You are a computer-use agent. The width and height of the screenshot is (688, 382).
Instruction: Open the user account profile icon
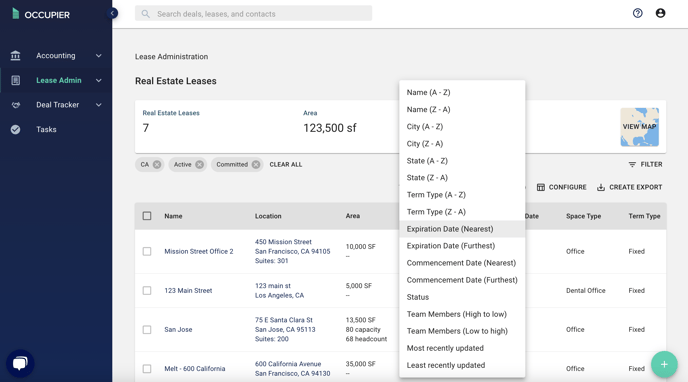(x=660, y=13)
